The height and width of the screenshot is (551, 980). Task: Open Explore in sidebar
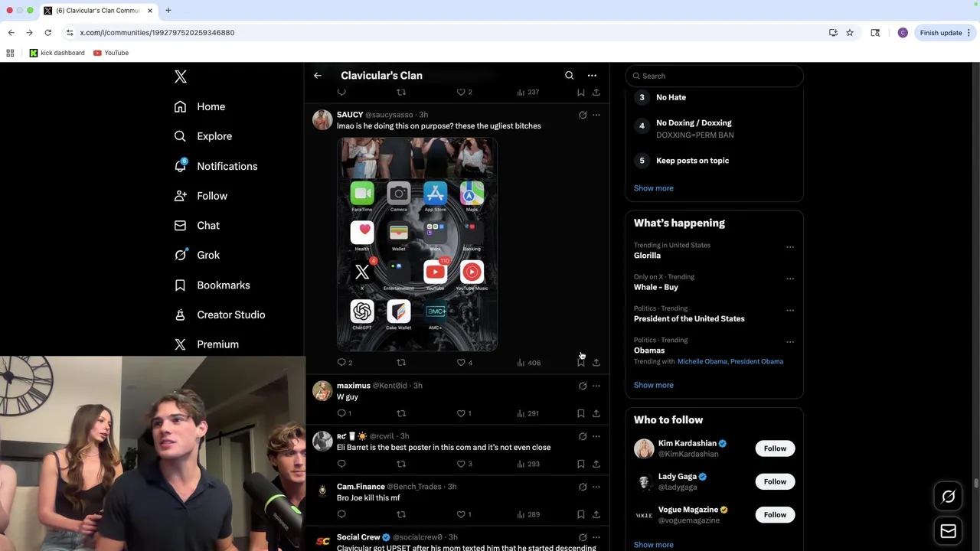pyautogui.click(x=203, y=136)
